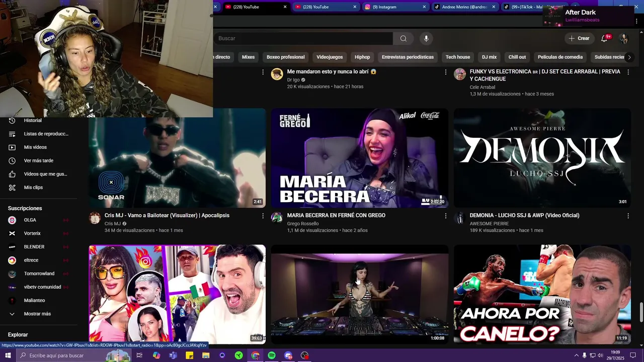Open Chrome from the taskbar
This screenshot has width=644, height=362.
pos(256,355)
